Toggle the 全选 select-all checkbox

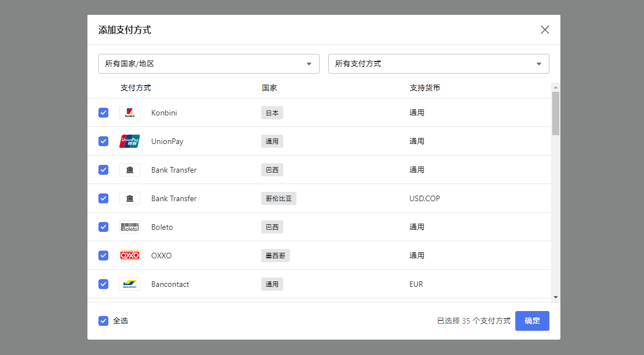(103, 321)
